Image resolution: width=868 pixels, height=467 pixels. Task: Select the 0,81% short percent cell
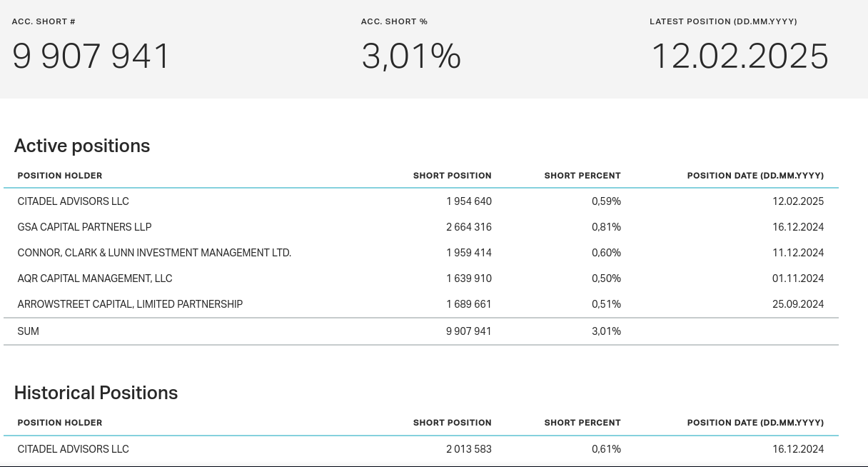click(x=606, y=227)
